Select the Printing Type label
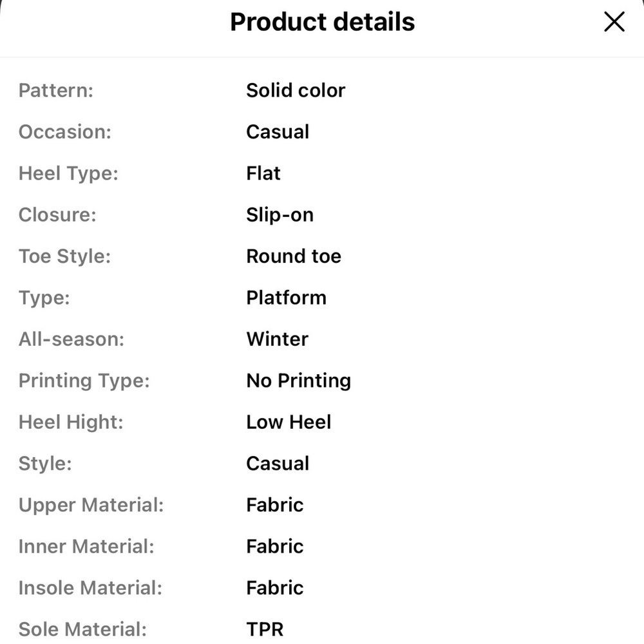644x644 pixels. [84, 381]
